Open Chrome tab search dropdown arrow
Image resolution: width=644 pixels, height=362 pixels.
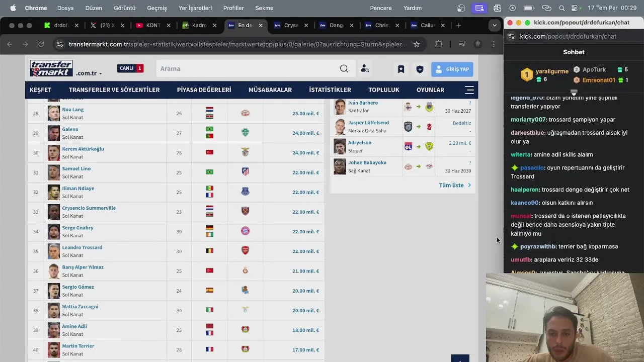(495, 25)
